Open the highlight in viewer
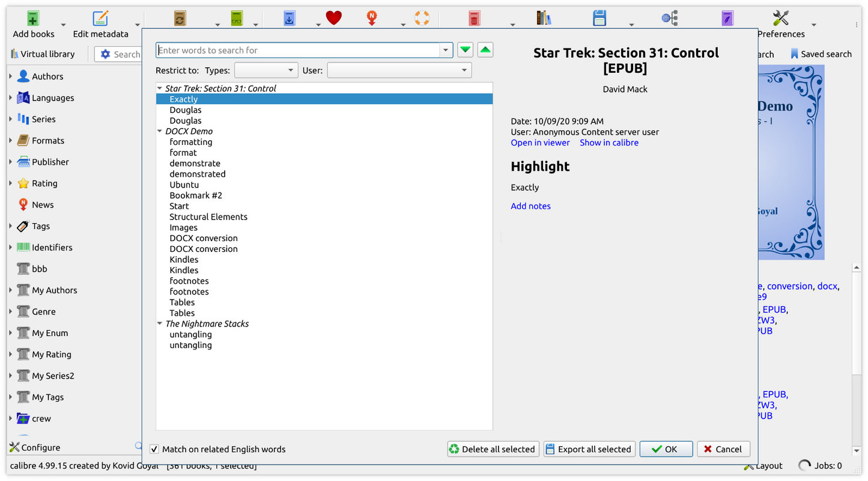 tap(539, 142)
